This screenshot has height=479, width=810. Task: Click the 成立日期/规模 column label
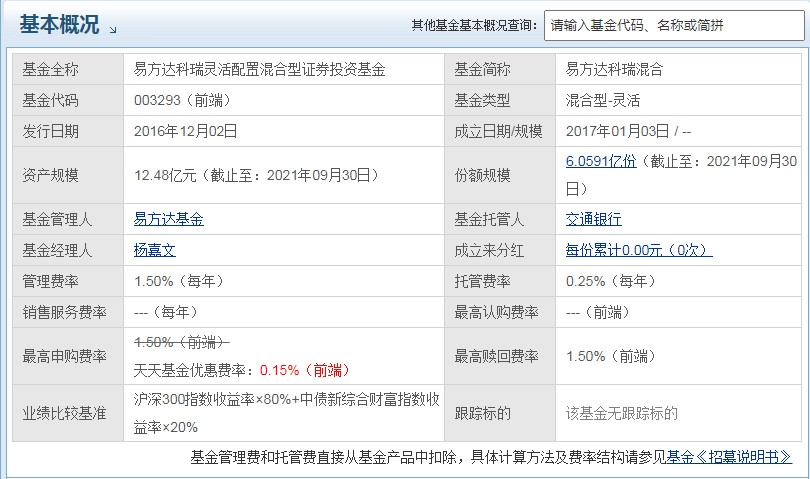(x=498, y=131)
